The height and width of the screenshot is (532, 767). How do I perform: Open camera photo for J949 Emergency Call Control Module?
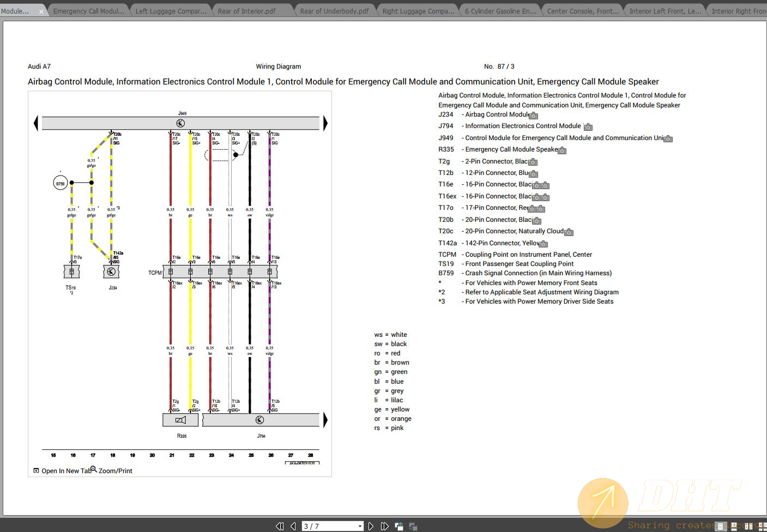(x=668, y=139)
